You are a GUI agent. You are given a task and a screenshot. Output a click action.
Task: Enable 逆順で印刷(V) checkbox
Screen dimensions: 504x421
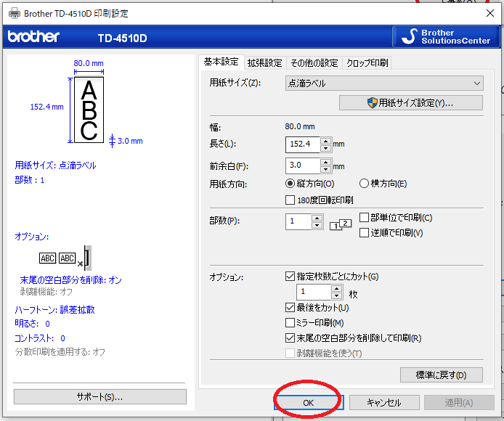pyautogui.click(x=391, y=233)
